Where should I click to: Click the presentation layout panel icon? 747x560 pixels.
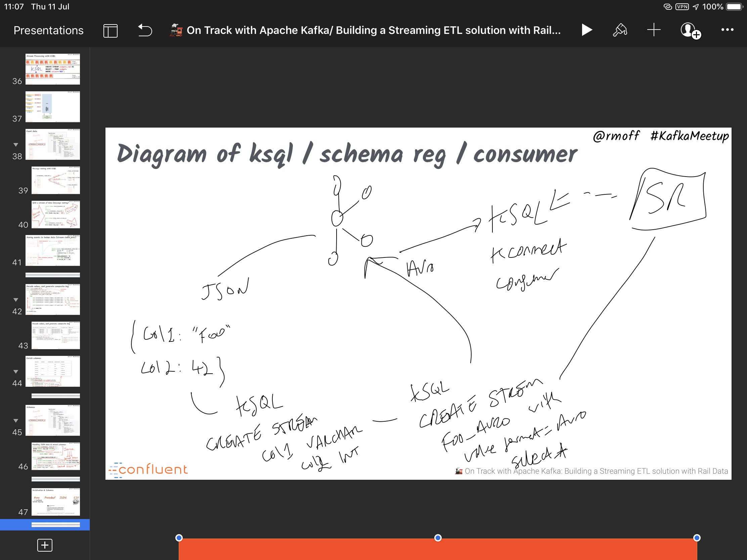click(x=110, y=31)
